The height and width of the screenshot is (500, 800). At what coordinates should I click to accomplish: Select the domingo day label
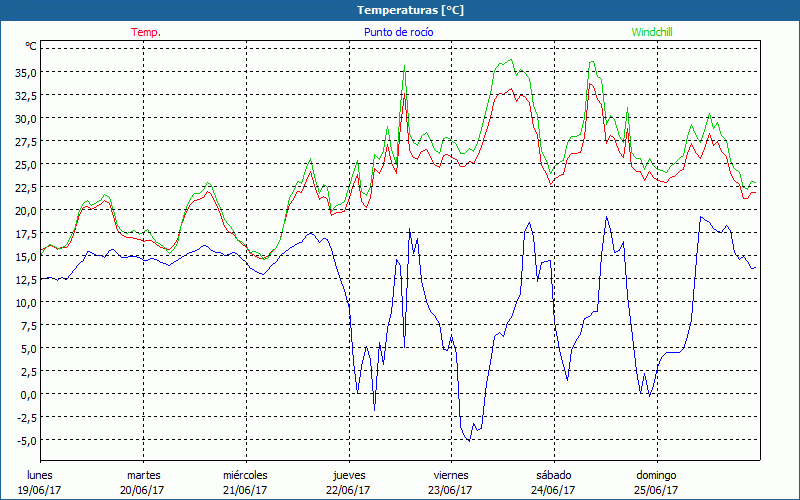[x=656, y=475]
